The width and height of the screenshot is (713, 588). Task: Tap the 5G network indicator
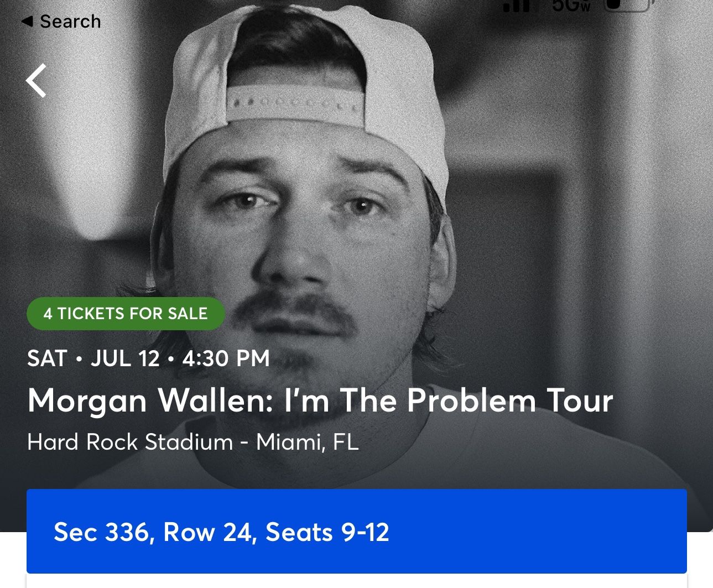click(571, 6)
